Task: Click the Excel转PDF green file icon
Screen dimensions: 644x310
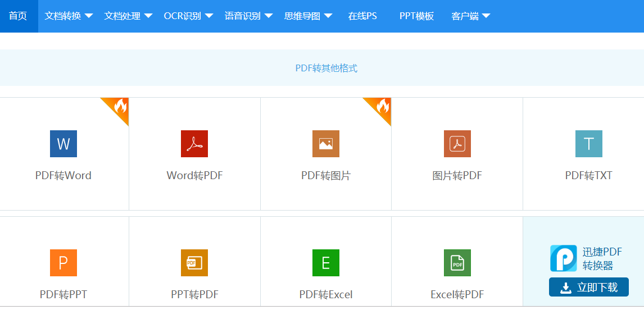Action: pos(457,263)
